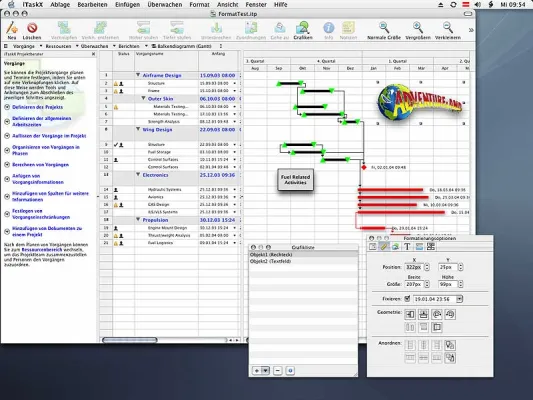Click the Breite size stepper

pos(427,284)
